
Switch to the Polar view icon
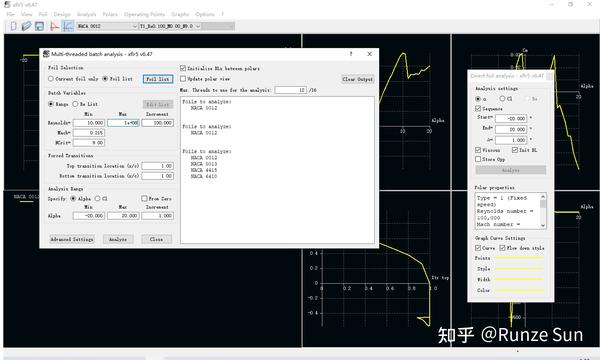tap(68, 26)
